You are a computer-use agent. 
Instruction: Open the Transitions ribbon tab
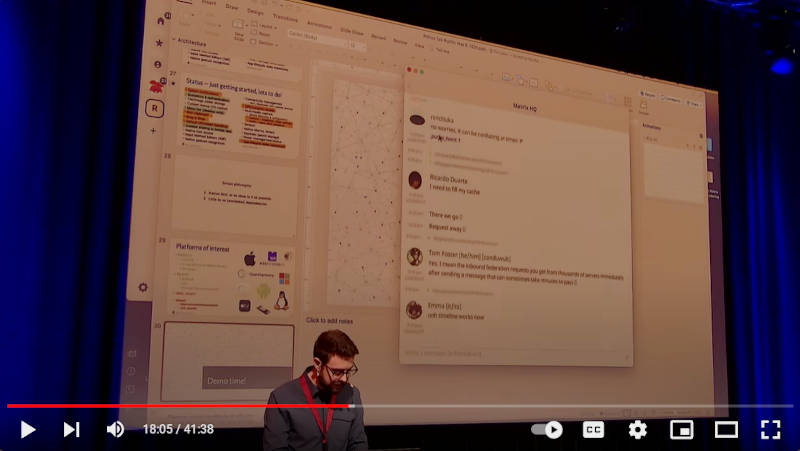pos(285,17)
